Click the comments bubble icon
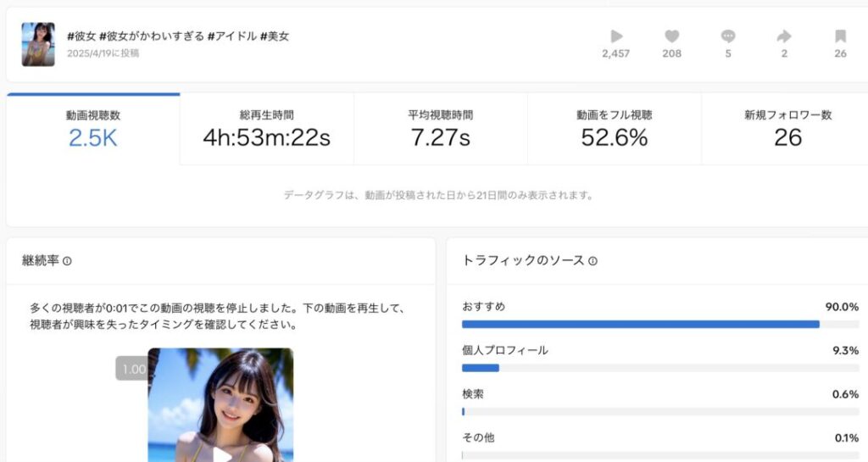The image size is (868, 462). (728, 36)
